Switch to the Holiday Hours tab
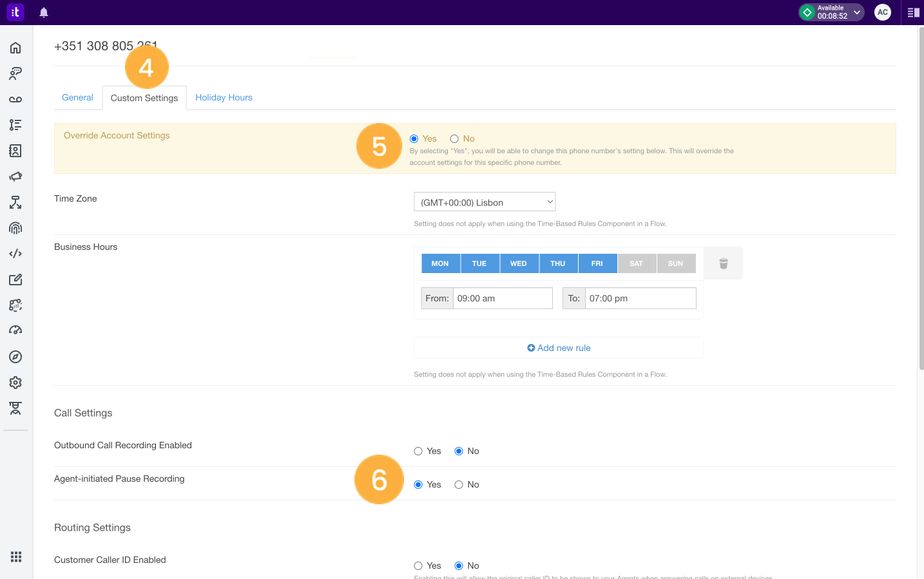This screenshot has height=579, width=924. (224, 97)
